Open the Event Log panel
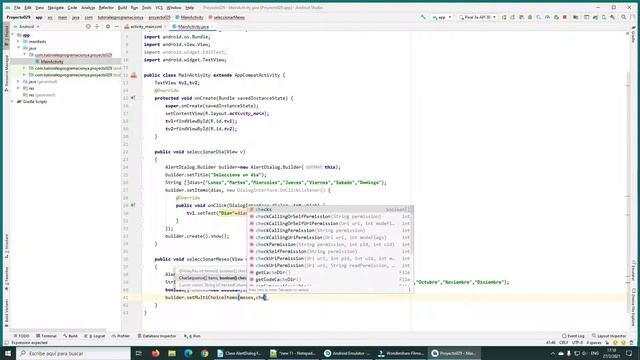This screenshot has width=640, height=360. (x=573, y=336)
